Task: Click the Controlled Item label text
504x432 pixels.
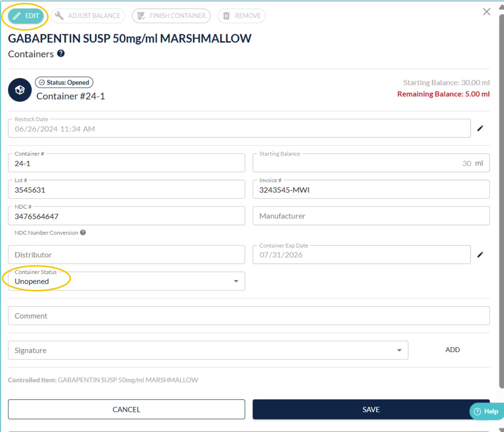Action: coord(32,380)
